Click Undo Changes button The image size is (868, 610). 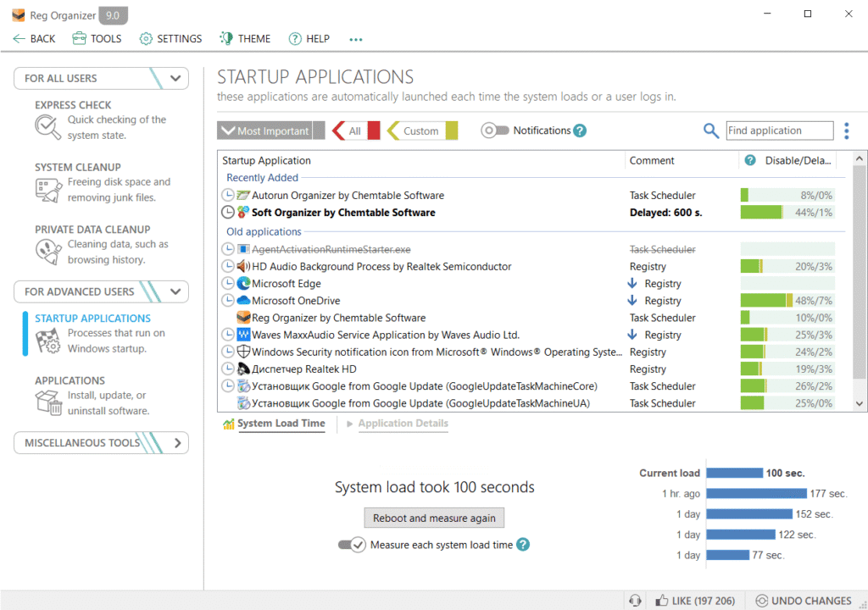[804, 601]
